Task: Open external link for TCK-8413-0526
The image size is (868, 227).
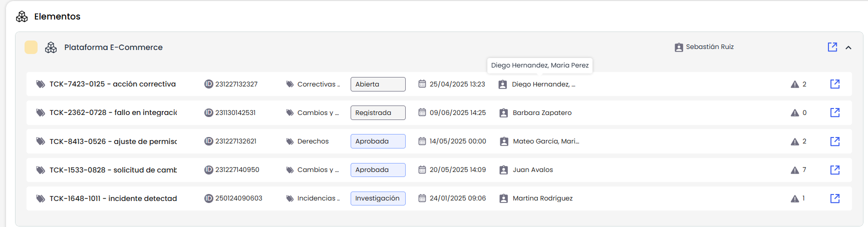Action: (x=835, y=141)
